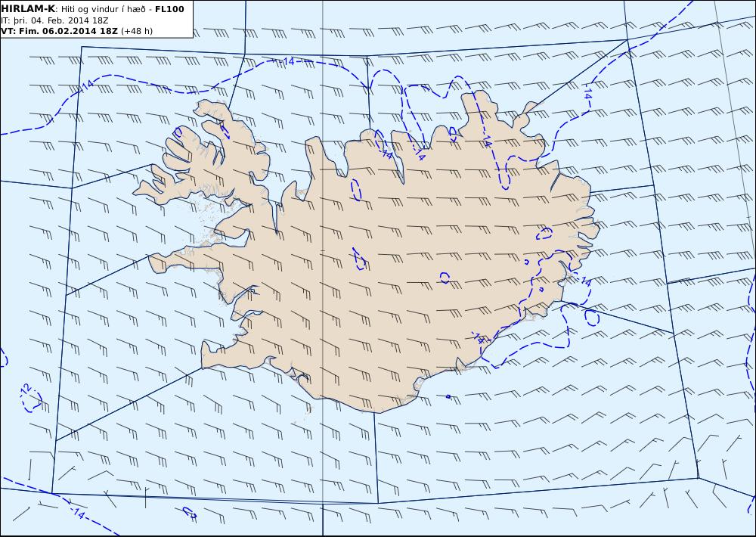Select the 'Hiti og vindur í hæð' title text
756x537 pixels.
tap(103, 9)
